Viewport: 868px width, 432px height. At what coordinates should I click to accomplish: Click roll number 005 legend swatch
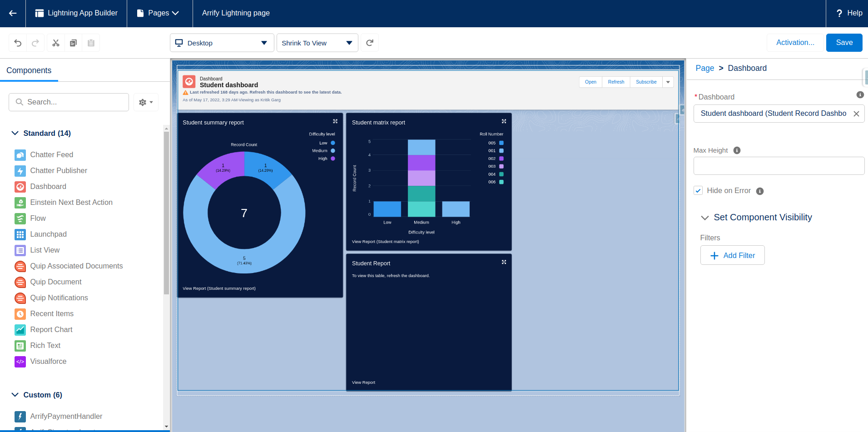[x=501, y=143]
